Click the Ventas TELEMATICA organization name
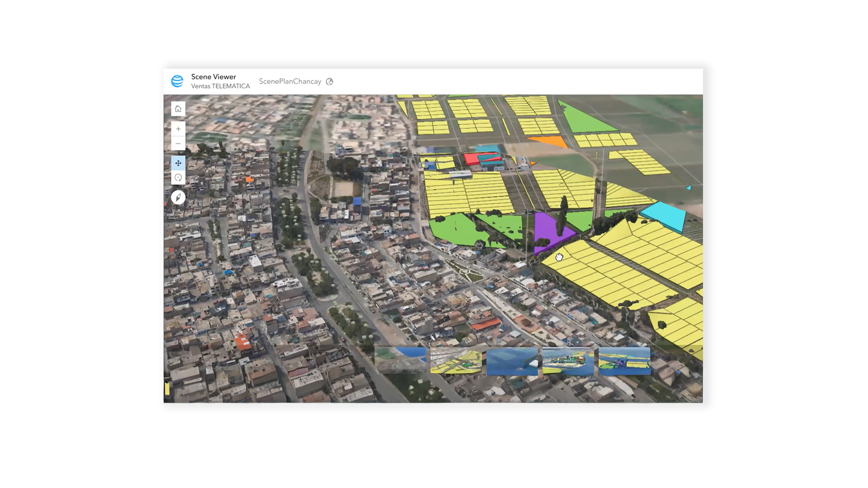The image size is (868, 488). click(x=220, y=86)
